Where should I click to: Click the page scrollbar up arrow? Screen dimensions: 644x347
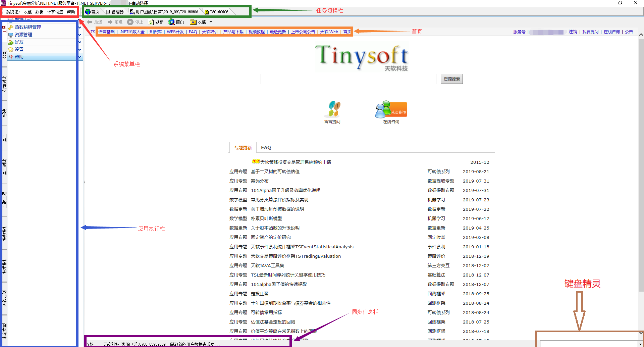tap(641, 35)
